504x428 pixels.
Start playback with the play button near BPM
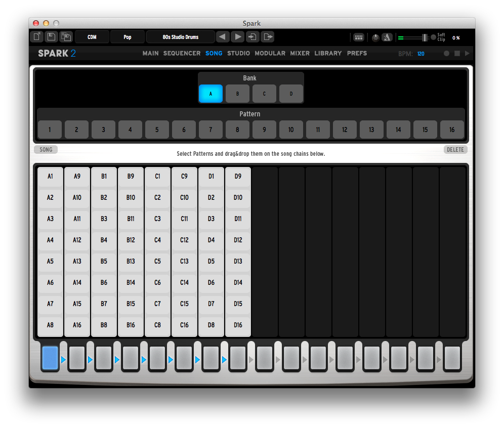[x=467, y=53]
